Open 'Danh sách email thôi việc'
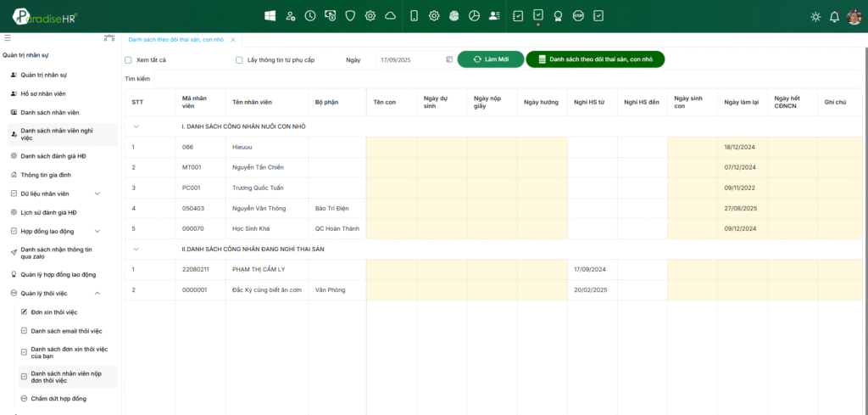Image resolution: width=868 pixels, height=415 pixels. pos(65,331)
